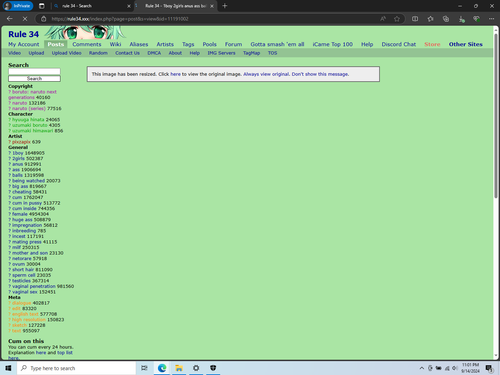Open a new tab with the plus button
The image size is (500, 375).
[225, 6]
